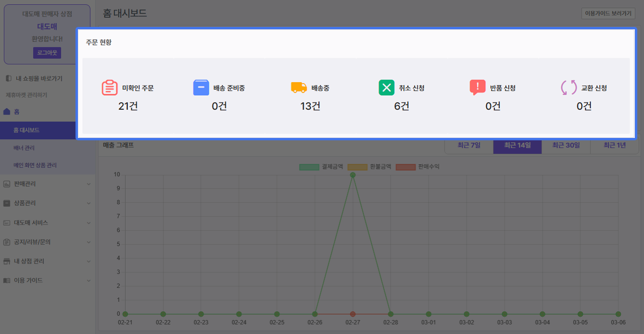Click the unconfirmed orders clipboard icon
Screen dimensions: 644x334
tap(110, 88)
